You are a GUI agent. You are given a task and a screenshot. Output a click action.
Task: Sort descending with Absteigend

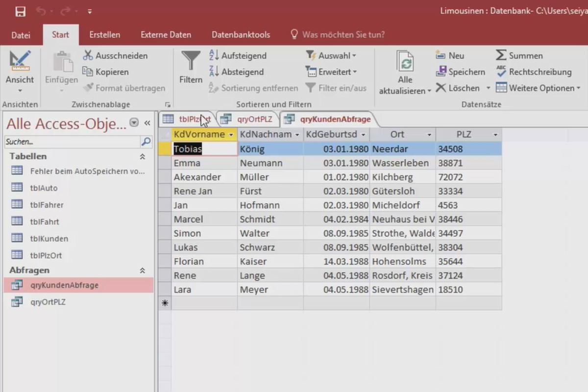tap(236, 72)
